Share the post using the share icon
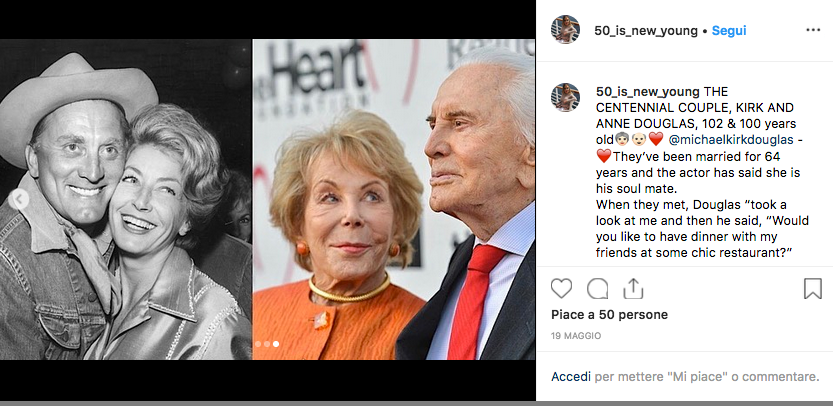This screenshot has height=406, width=833. coord(633,289)
